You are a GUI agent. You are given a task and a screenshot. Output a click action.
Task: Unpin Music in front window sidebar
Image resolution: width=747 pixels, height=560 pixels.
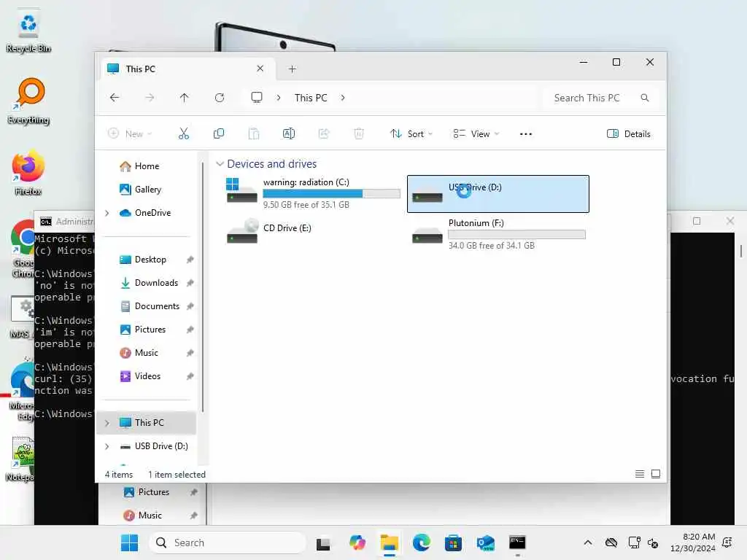190,353
